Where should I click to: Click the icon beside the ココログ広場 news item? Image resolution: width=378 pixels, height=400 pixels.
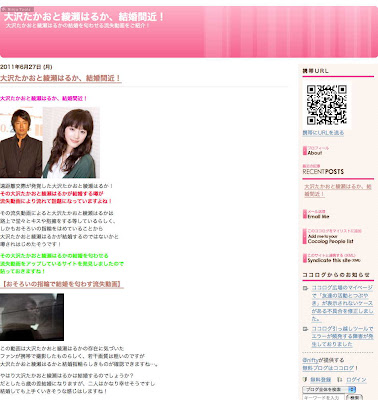point(305,288)
